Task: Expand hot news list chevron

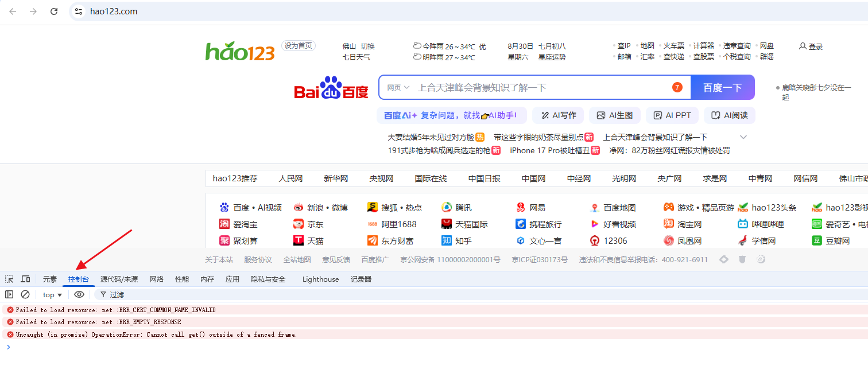Action: point(743,137)
